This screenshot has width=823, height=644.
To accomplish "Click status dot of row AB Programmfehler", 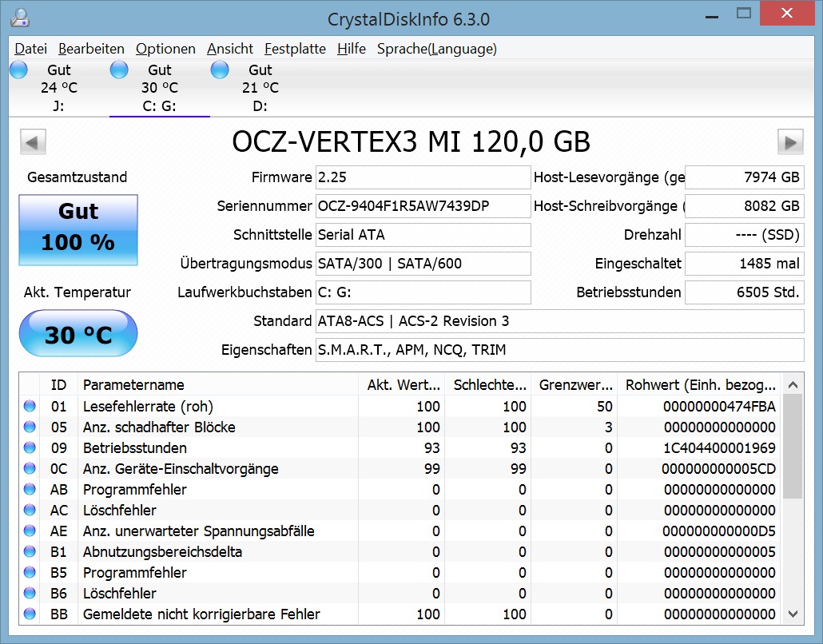I will click(x=30, y=489).
